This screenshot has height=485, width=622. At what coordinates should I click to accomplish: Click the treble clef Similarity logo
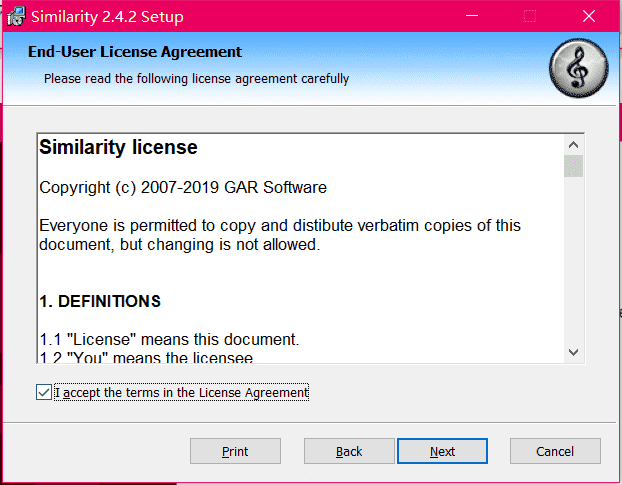[578, 68]
